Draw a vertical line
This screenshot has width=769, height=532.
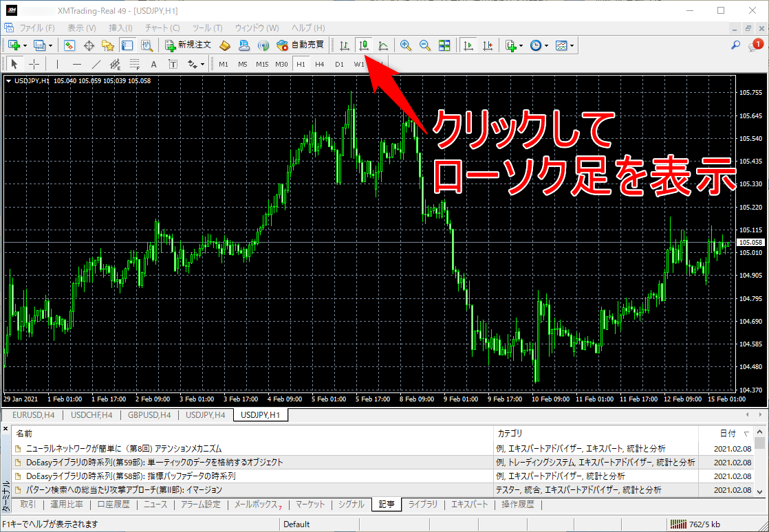pyautogui.click(x=57, y=64)
